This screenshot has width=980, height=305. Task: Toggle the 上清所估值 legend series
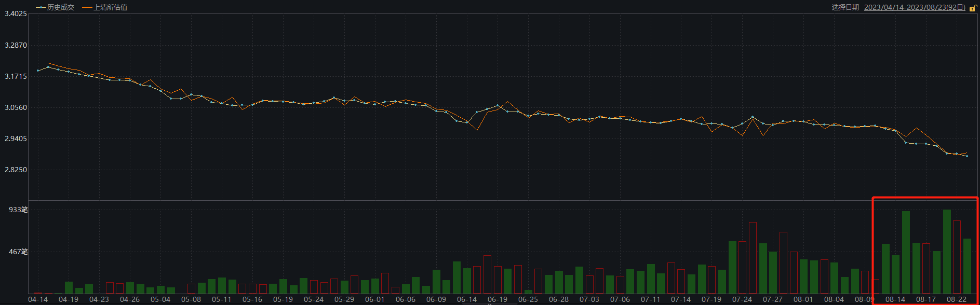click(x=105, y=7)
